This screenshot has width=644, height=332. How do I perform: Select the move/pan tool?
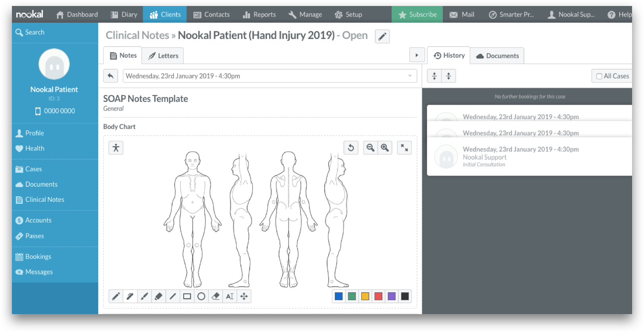tap(244, 296)
